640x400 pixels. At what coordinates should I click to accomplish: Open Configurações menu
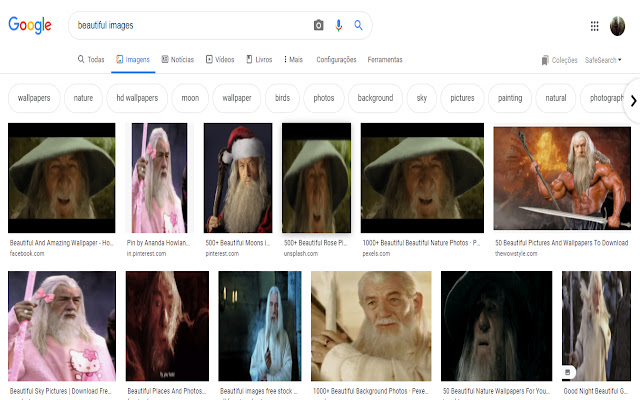pyautogui.click(x=336, y=60)
